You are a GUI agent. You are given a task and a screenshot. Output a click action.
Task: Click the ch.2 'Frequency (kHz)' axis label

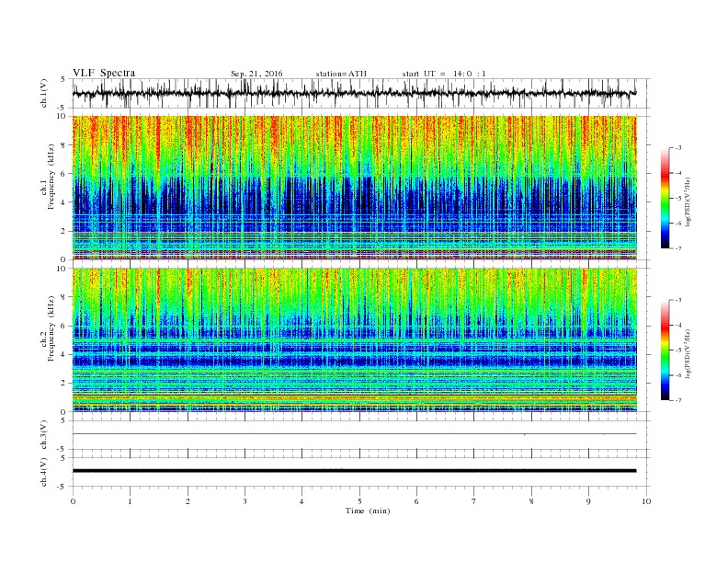point(51,327)
